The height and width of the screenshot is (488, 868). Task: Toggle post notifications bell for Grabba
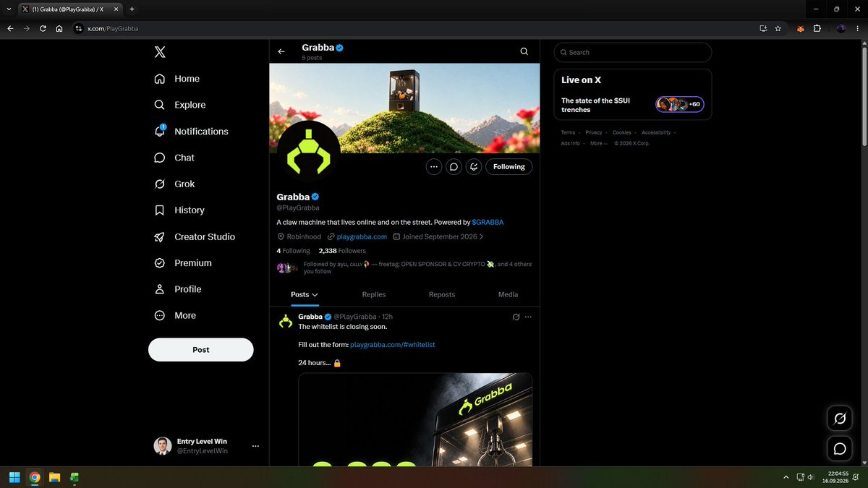point(473,166)
